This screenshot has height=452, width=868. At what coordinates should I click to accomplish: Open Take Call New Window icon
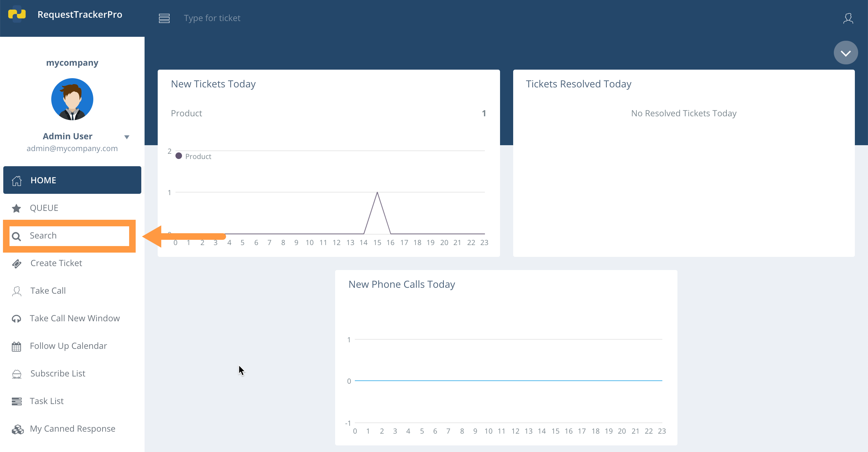coord(16,319)
